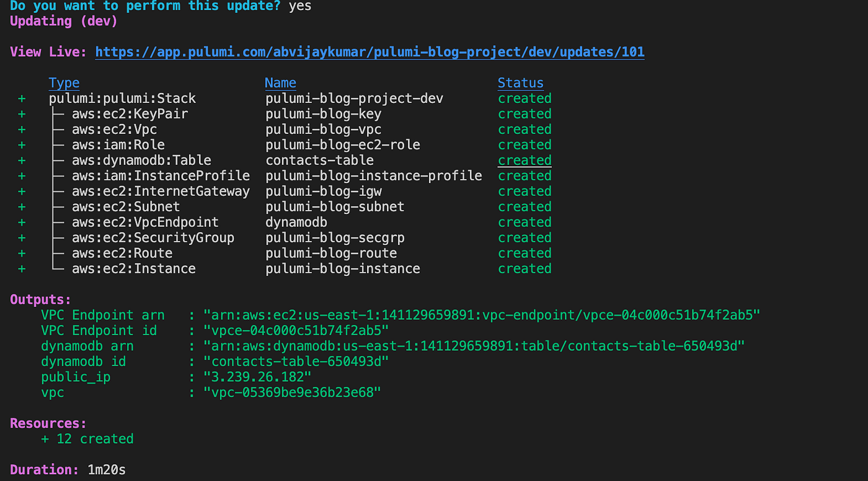This screenshot has height=481, width=868.
Task: Select the aws:iam:Role resource row
Action: [285, 145]
